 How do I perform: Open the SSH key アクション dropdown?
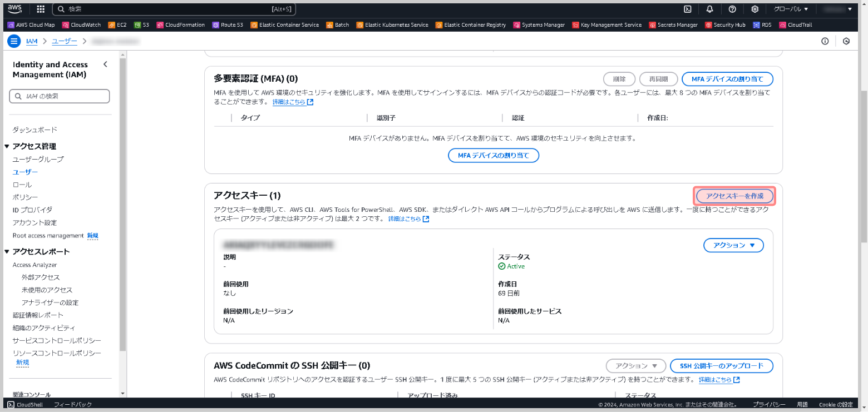tap(636, 366)
